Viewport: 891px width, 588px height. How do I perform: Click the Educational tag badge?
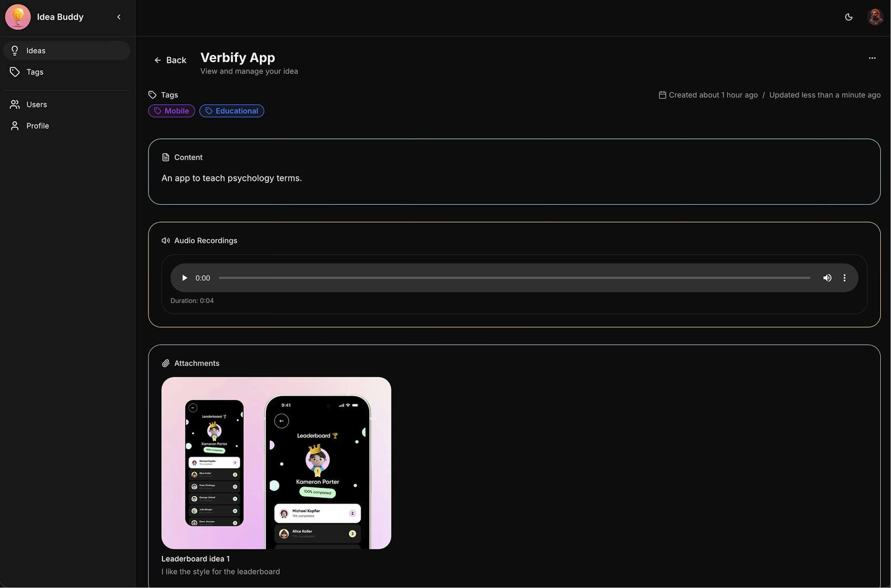232,111
